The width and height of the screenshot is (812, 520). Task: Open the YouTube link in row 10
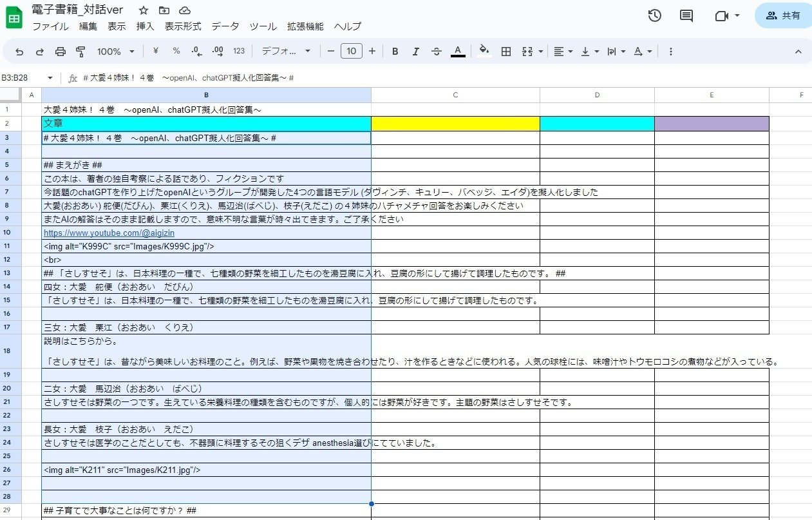pos(108,233)
